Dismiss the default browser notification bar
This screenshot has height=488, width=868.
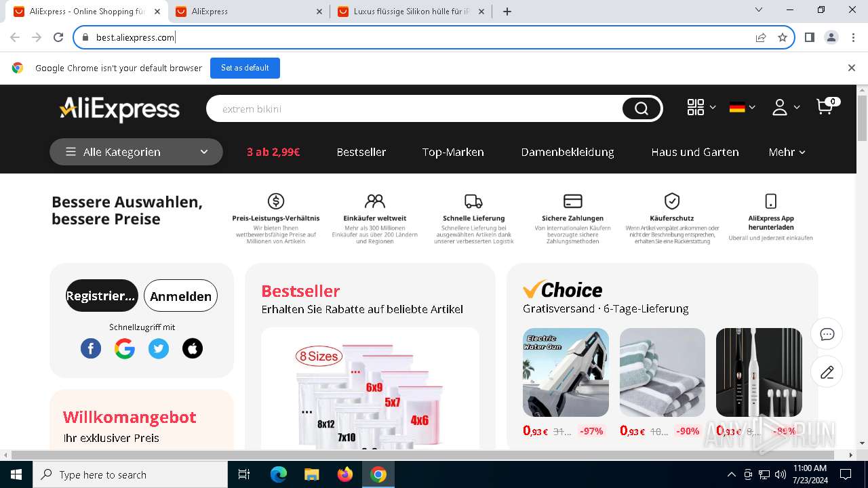[x=852, y=68]
